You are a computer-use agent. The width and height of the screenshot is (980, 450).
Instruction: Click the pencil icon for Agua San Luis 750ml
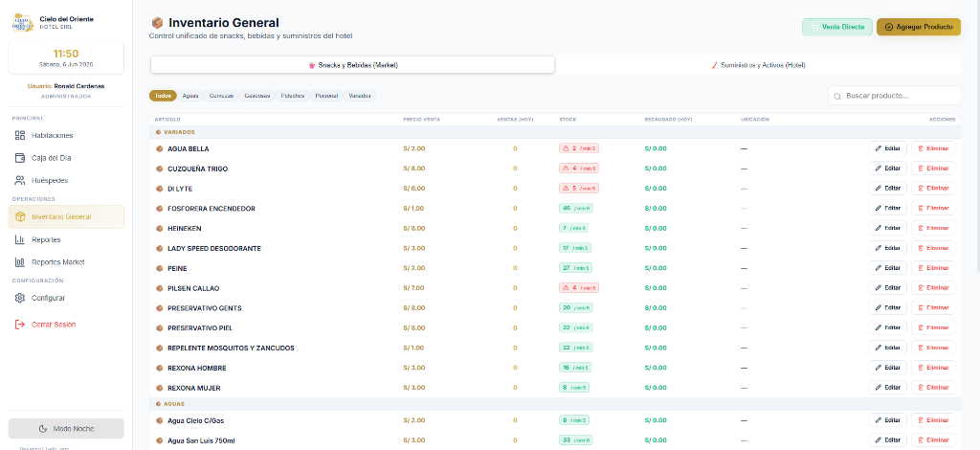point(879,440)
